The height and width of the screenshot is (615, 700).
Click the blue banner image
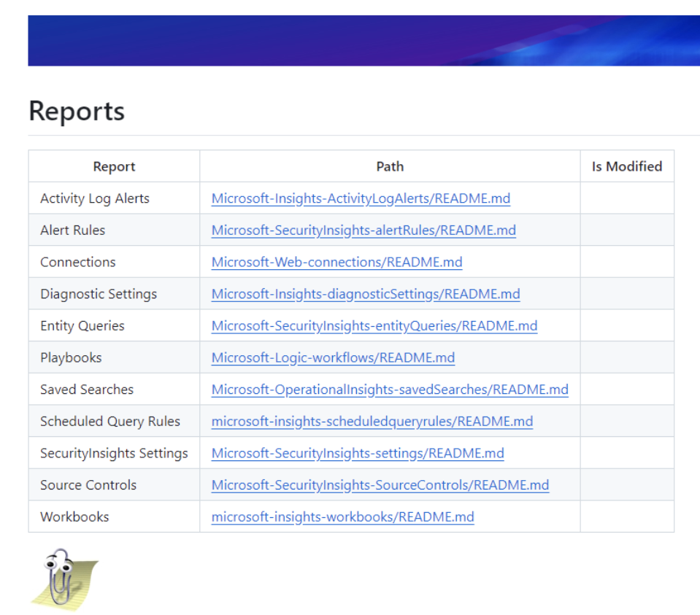(x=364, y=41)
